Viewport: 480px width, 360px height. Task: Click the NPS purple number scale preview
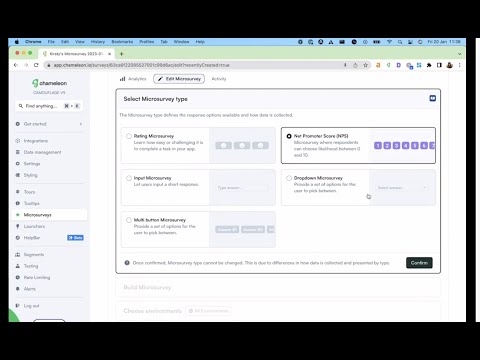pos(405,145)
